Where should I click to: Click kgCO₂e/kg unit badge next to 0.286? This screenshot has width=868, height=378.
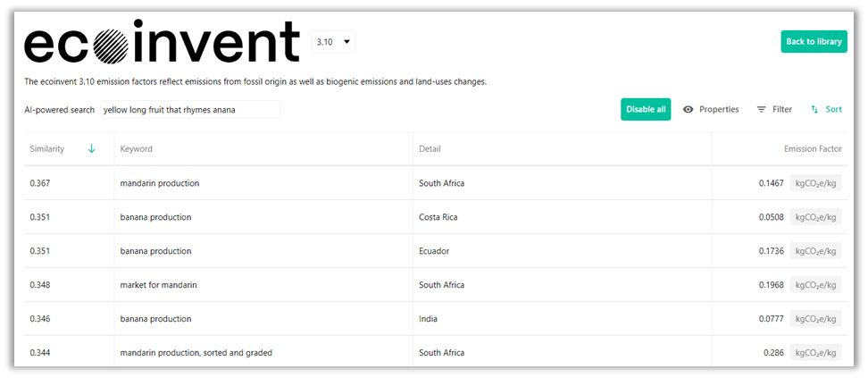(816, 352)
